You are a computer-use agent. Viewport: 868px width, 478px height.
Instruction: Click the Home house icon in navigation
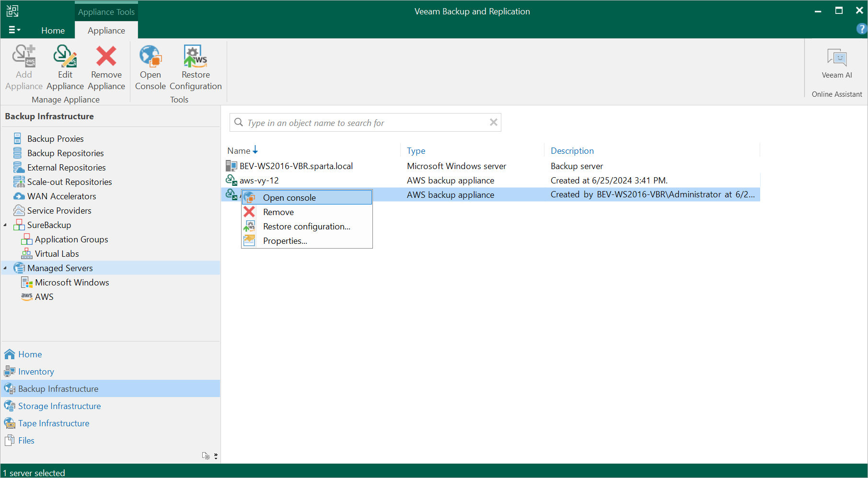pyautogui.click(x=10, y=354)
